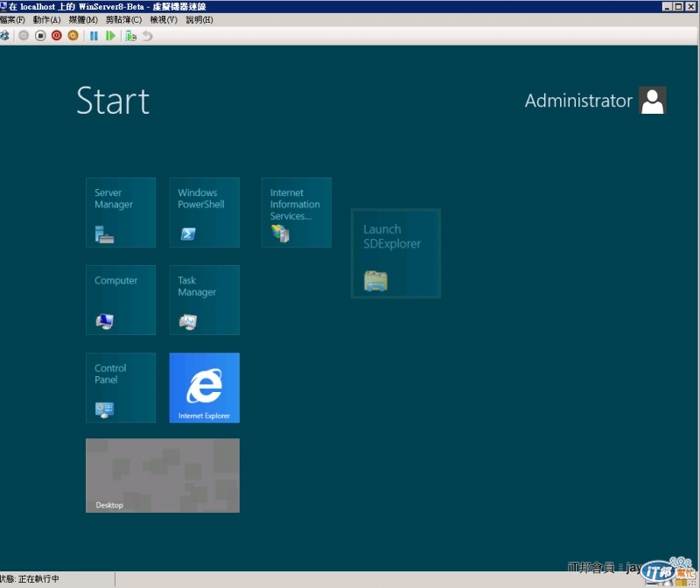Open the 剪貼簿(C) menu
This screenshot has height=588, width=700.
click(x=123, y=19)
